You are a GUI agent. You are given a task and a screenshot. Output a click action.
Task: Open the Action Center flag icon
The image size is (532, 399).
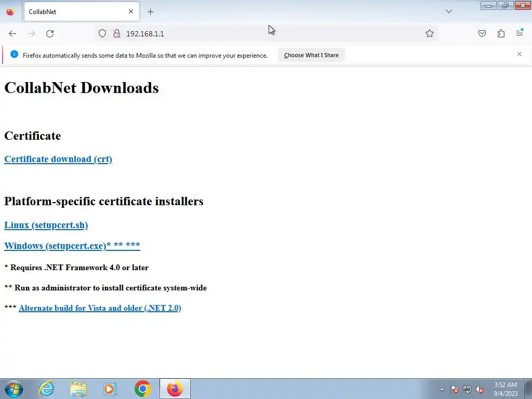tap(454, 389)
